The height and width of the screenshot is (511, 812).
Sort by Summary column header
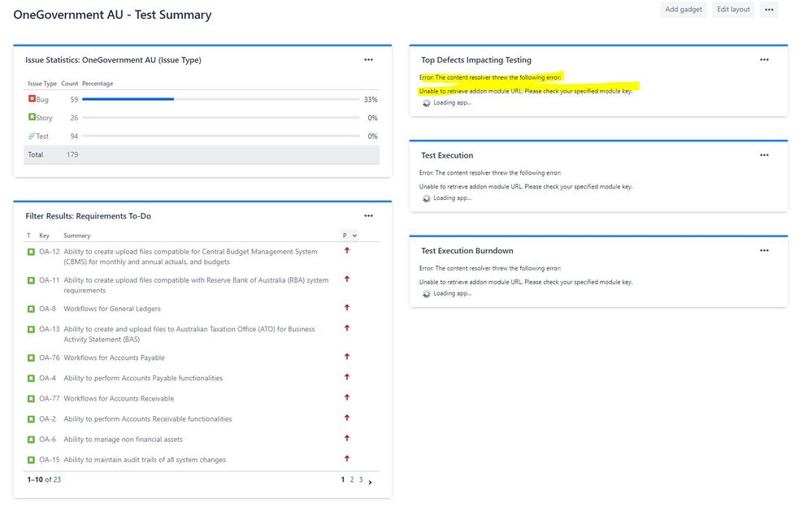click(76, 236)
